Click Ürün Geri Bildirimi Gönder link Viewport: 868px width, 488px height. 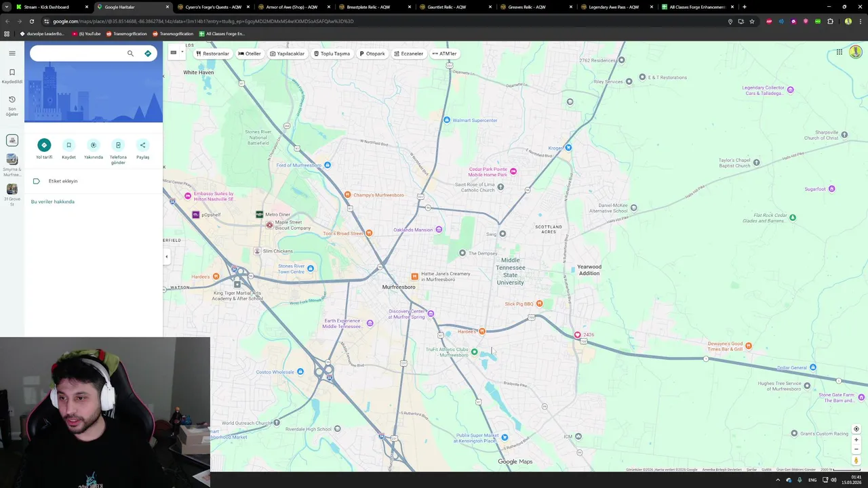796,470
